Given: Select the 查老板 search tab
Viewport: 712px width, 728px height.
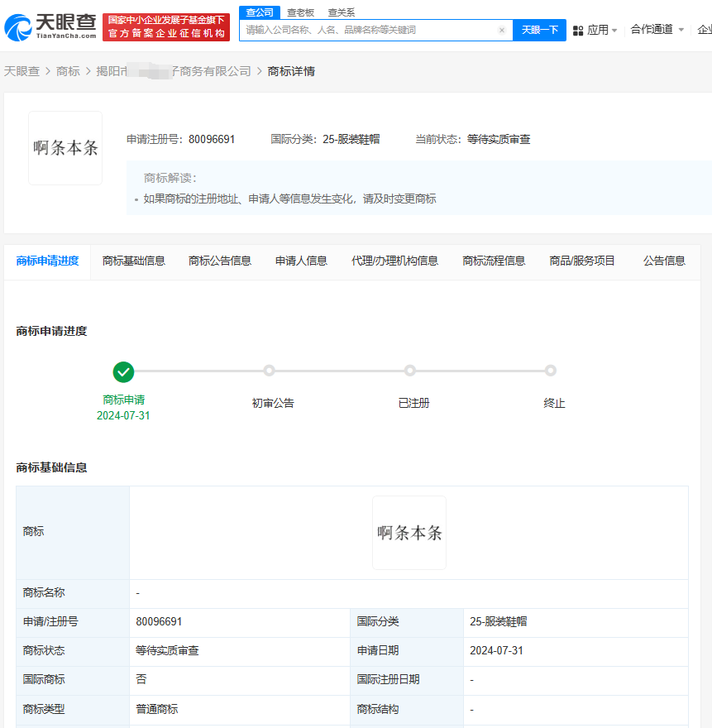Looking at the screenshot, I should (x=300, y=12).
